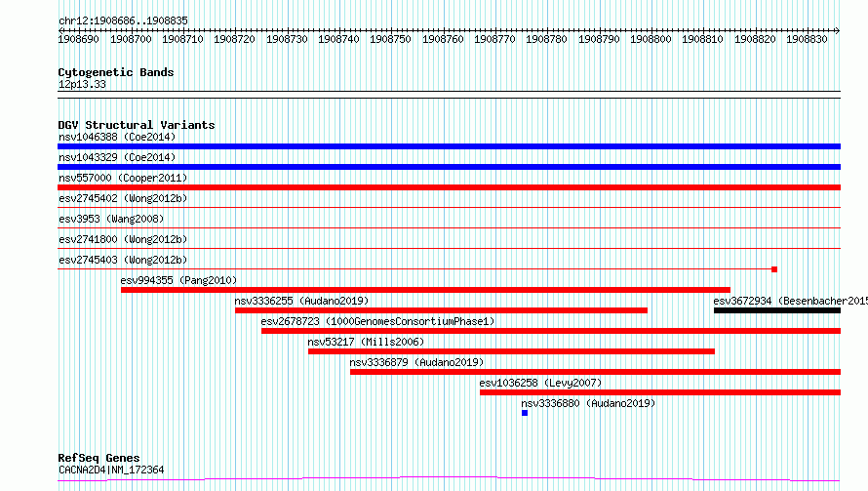Click ruler position 1908800
Viewport: 868px width, 491px height.
tap(651, 39)
